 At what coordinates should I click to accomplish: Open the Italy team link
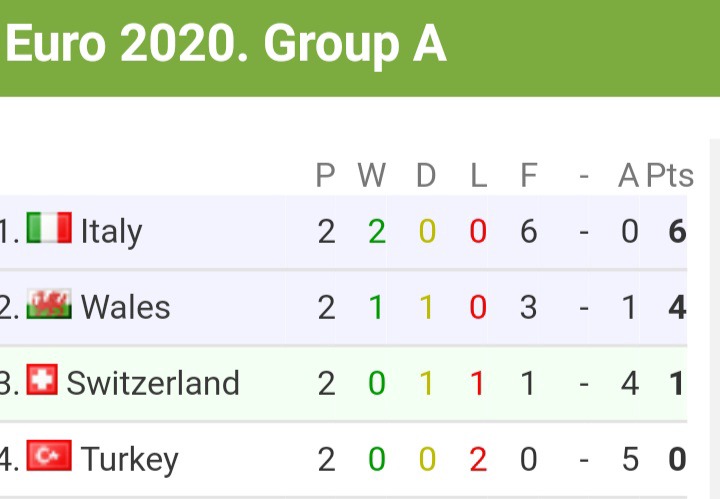pos(111,232)
